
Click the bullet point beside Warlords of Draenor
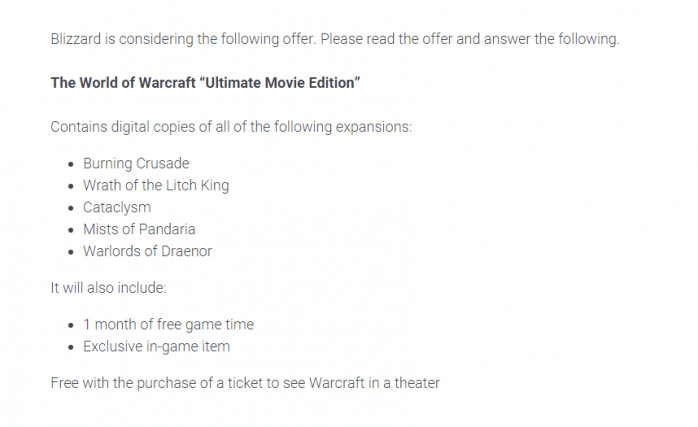coord(71,252)
